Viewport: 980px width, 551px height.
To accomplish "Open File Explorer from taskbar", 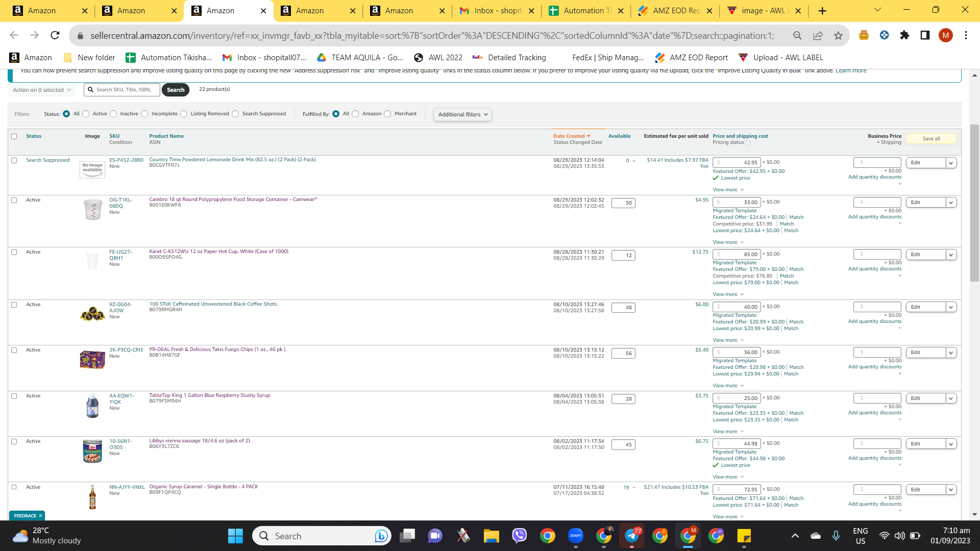I will pyautogui.click(x=491, y=536).
